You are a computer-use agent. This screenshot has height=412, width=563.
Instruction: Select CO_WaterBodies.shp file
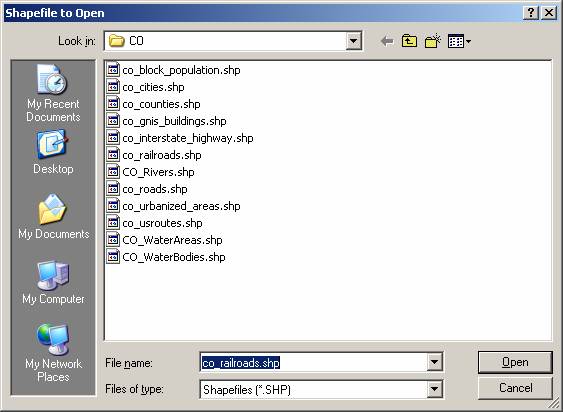[166, 257]
